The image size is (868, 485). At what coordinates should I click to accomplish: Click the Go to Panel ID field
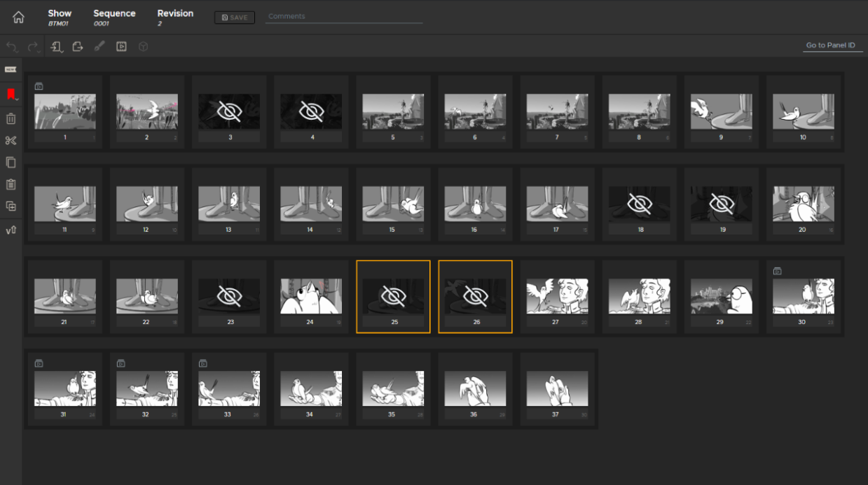[830, 45]
